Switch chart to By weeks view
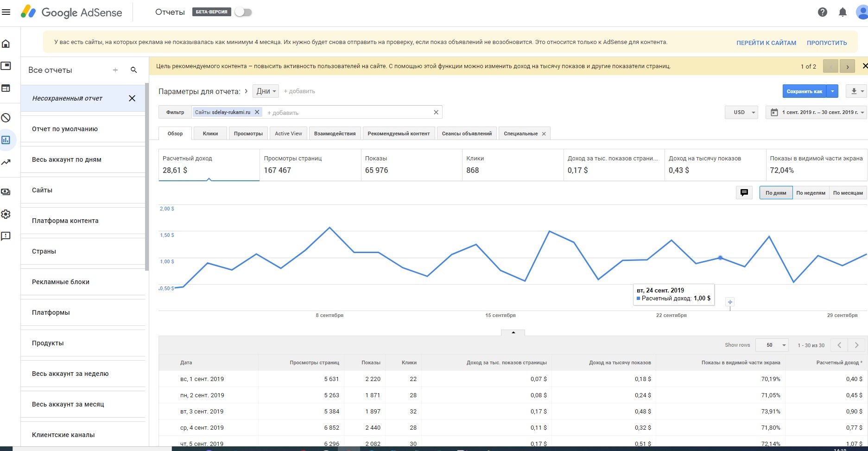The width and height of the screenshot is (868, 451). pos(810,193)
